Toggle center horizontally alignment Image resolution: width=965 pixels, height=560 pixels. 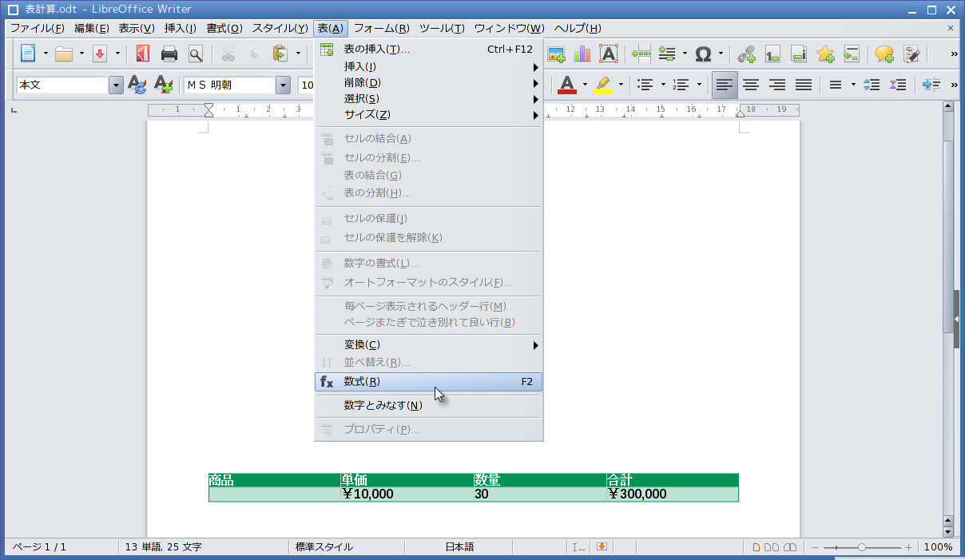pyautogui.click(x=751, y=84)
